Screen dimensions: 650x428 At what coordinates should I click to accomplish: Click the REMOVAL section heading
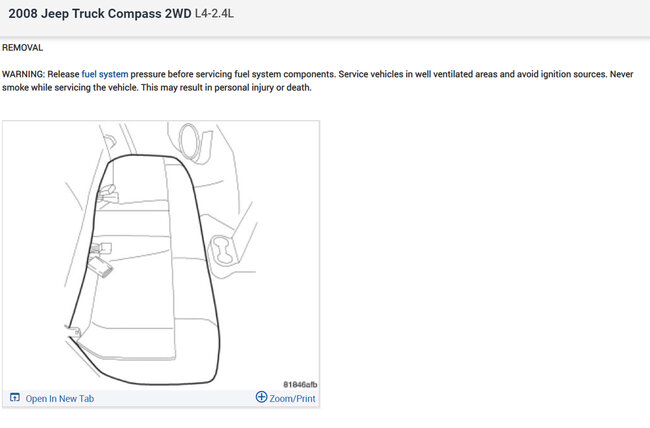22,48
